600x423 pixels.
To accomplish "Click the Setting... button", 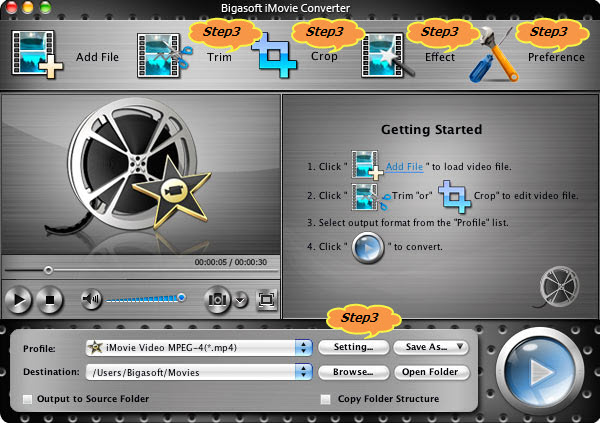I will point(354,347).
